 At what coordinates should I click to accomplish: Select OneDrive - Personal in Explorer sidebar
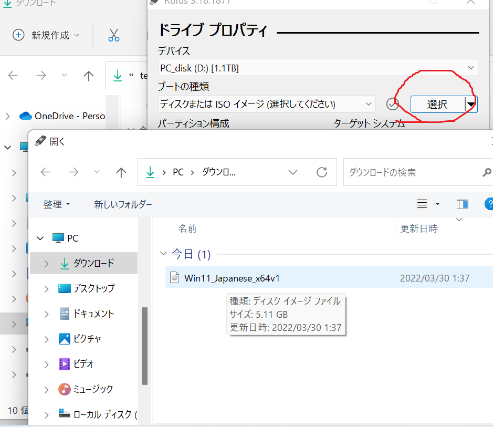62,116
